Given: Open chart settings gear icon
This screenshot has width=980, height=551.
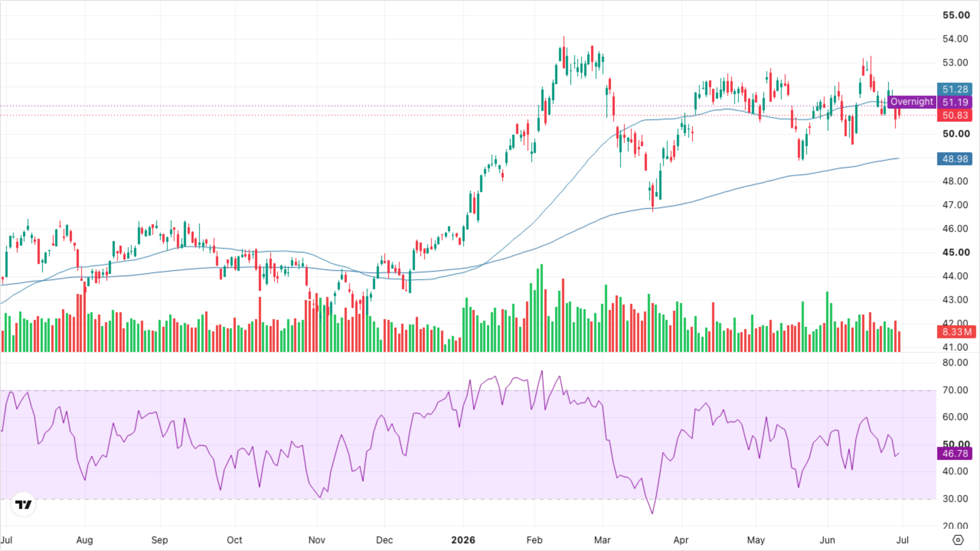Looking at the screenshot, I should [958, 540].
